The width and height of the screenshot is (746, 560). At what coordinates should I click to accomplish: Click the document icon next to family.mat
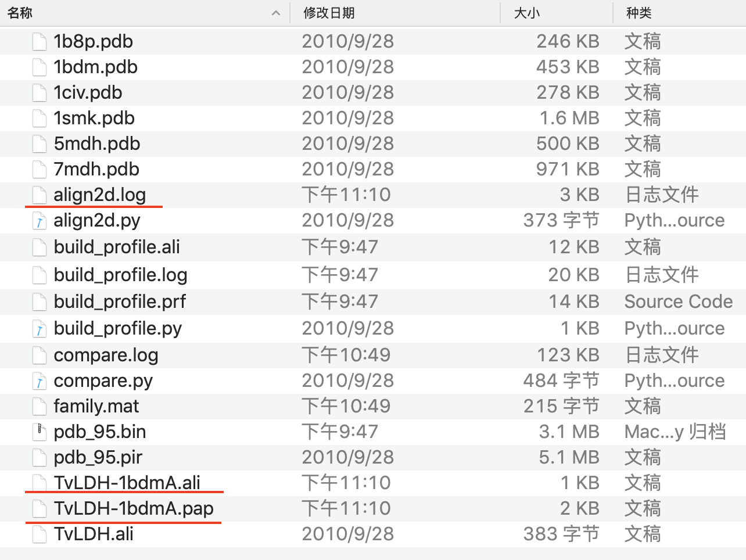point(39,406)
